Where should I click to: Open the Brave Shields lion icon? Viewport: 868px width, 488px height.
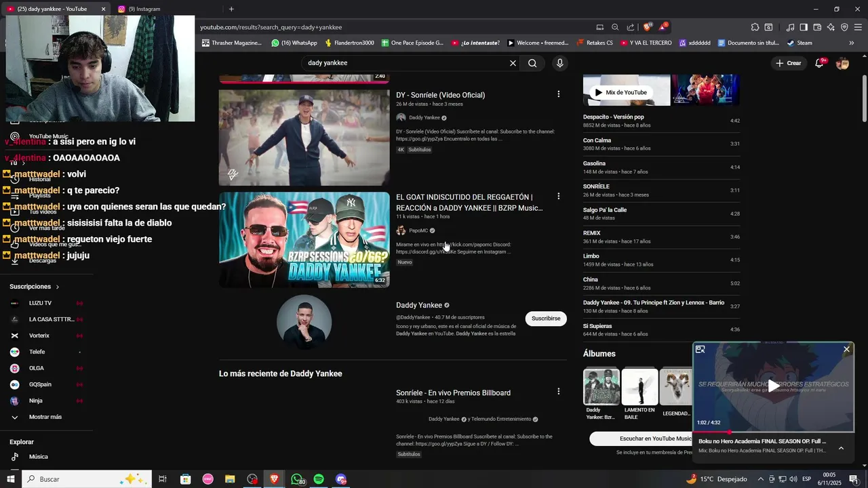coord(647,27)
